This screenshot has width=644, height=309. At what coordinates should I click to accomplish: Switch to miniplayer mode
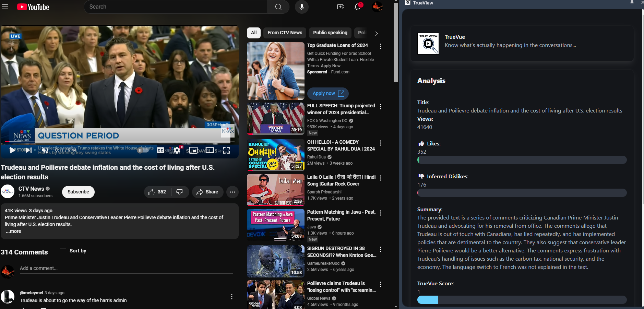pos(193,150)
